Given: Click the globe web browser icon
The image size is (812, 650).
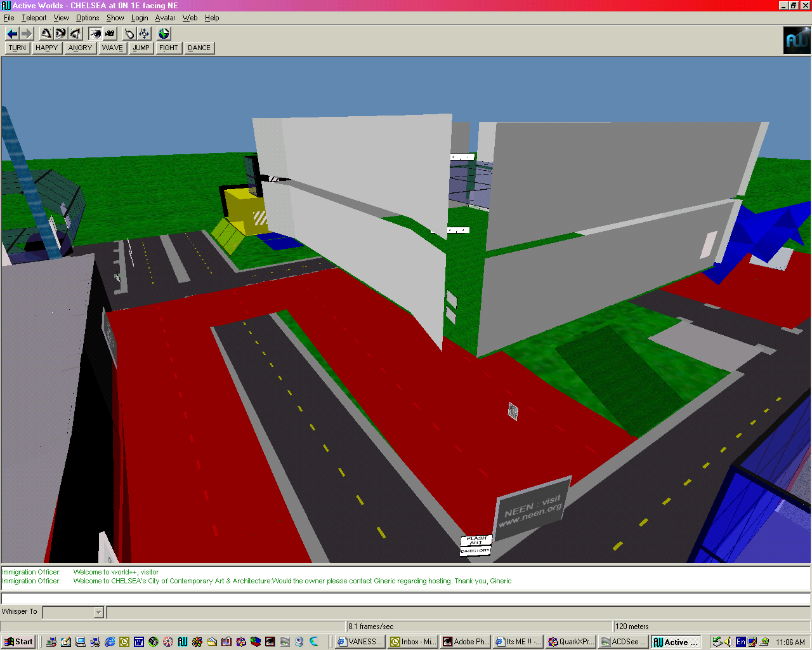Looking at the screenshot, I should (164, 34).
